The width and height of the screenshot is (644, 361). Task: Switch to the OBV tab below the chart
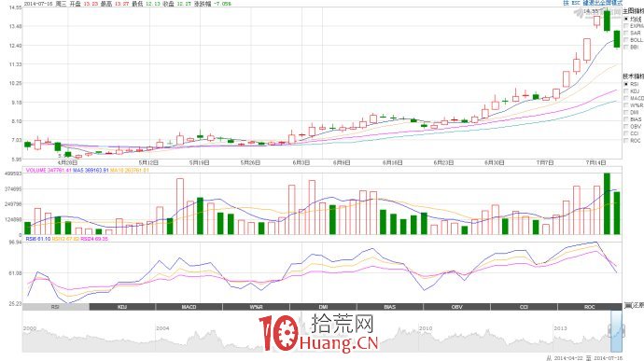456,307
